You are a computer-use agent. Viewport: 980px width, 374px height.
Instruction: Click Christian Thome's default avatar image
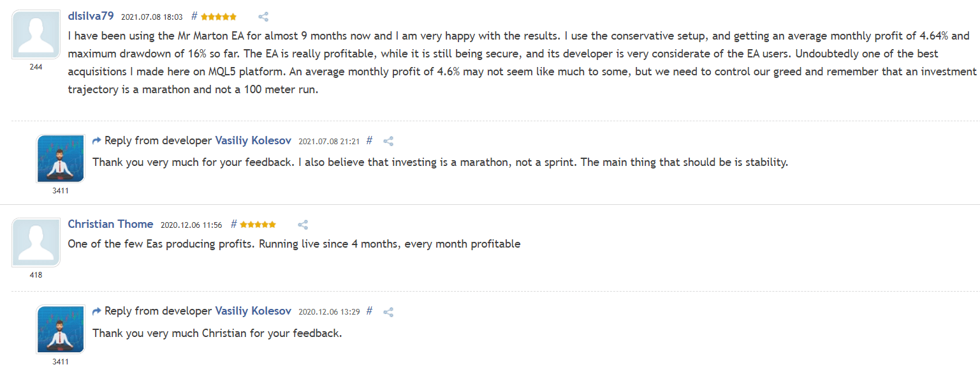tap(36, 243)
